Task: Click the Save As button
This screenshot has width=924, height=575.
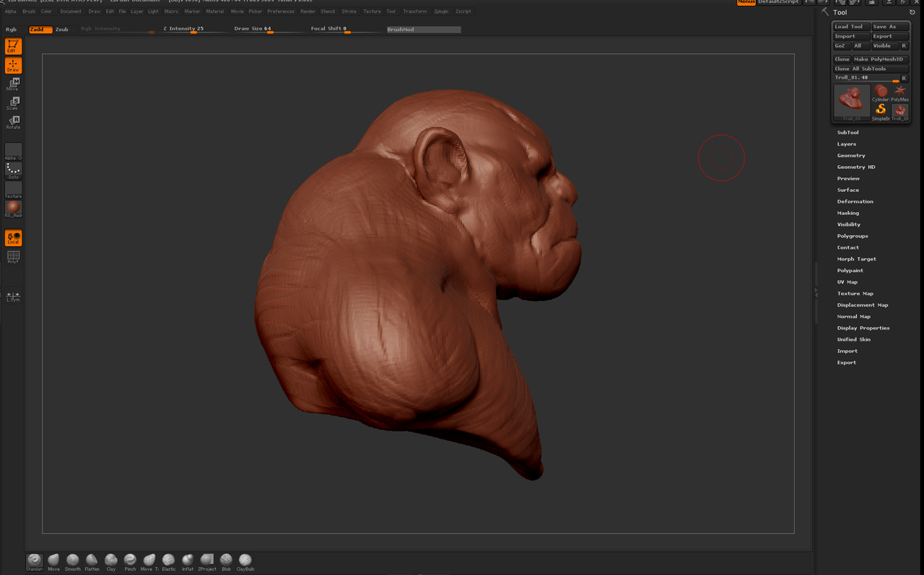Action: [x=890, y=27]
